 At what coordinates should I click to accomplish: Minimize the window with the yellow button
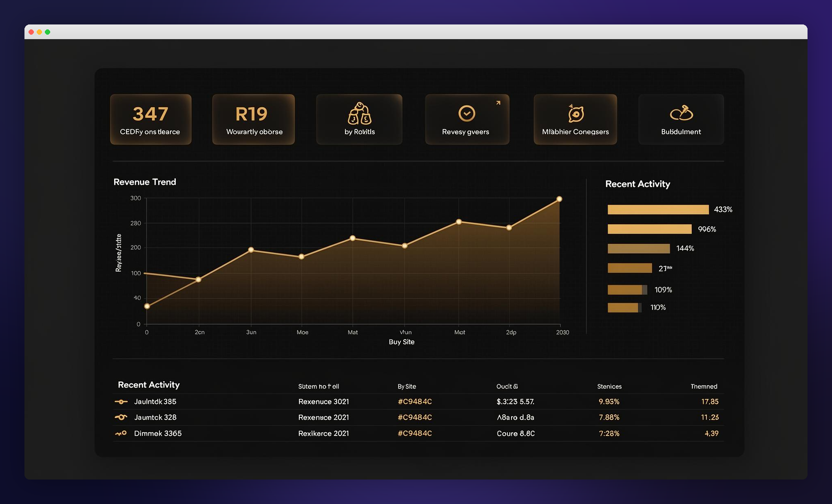pyautogui.click(x=40, y=32)
